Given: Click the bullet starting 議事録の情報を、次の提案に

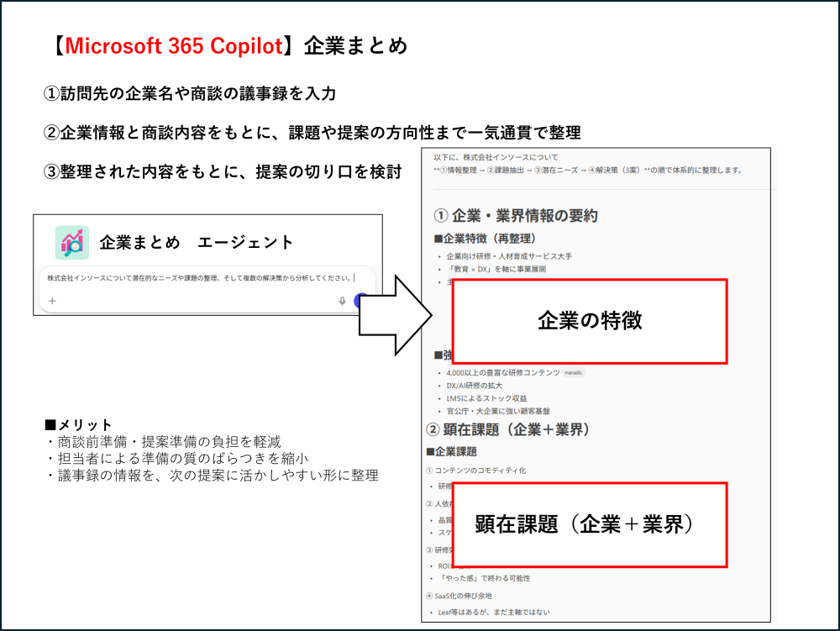Looking at the screenshot, I should tap(213, 475).
